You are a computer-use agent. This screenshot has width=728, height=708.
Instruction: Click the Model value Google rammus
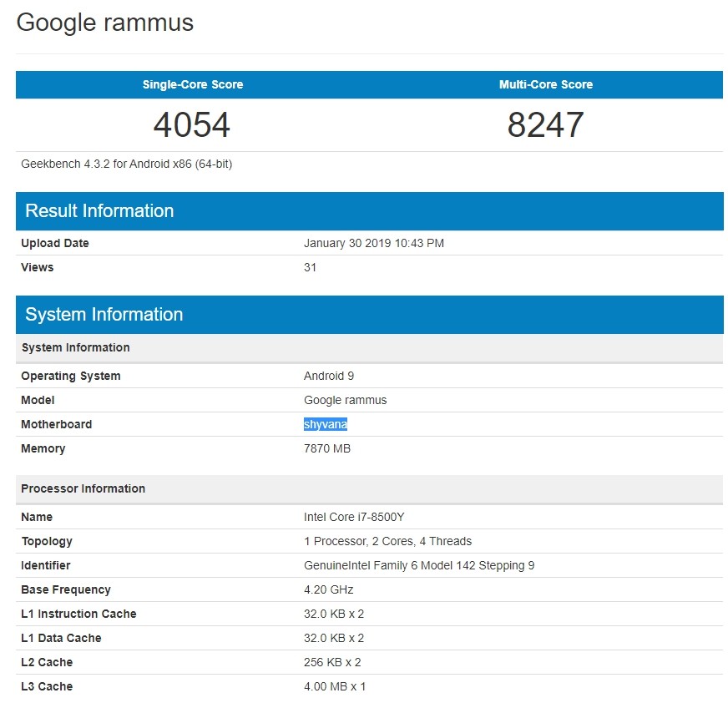point(345,400)
